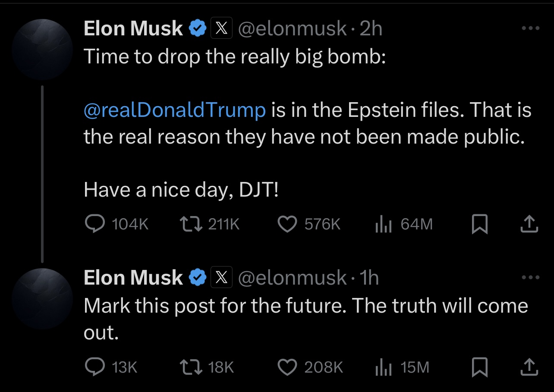554x392 pixels.
Task: Select the X affiliation badge on second post
Action: (222, 277)
